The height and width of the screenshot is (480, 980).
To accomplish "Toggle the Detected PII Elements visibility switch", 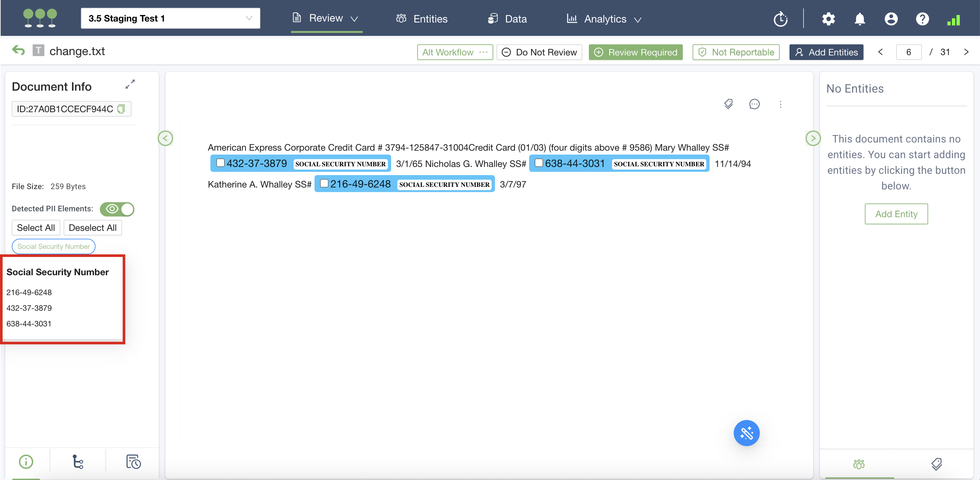I will [x=117, y=209].
